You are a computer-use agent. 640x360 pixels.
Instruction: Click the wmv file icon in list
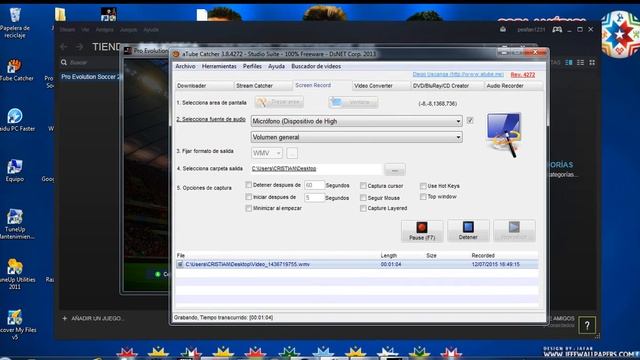coord(180,264)
